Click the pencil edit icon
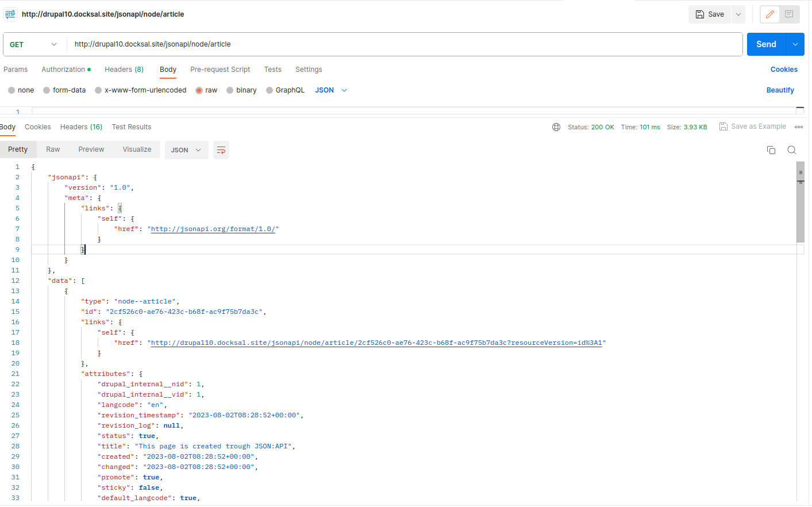The width and height of the screenshot is (812, 507). click(x=769, y=14)
